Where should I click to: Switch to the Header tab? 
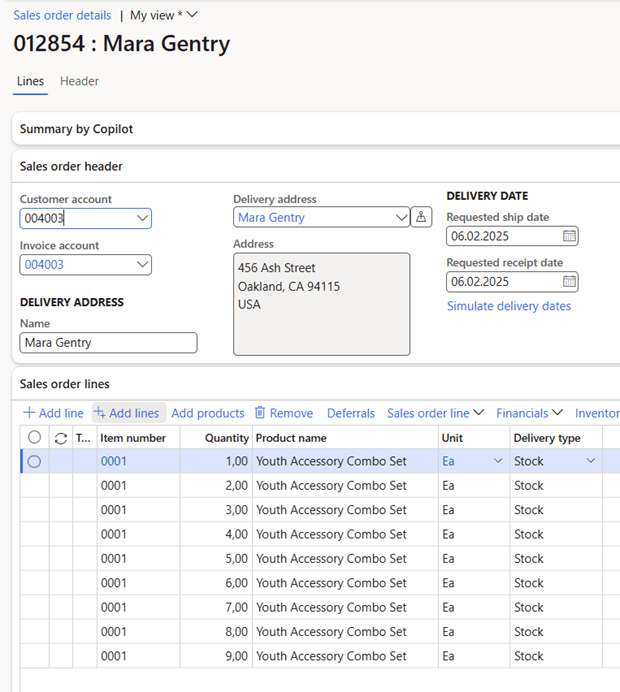(79, 81)
